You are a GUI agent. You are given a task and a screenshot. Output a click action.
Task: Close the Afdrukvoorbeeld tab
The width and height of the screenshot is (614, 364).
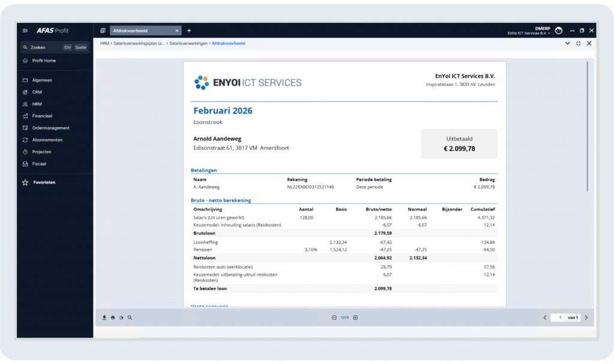(177, 31)
